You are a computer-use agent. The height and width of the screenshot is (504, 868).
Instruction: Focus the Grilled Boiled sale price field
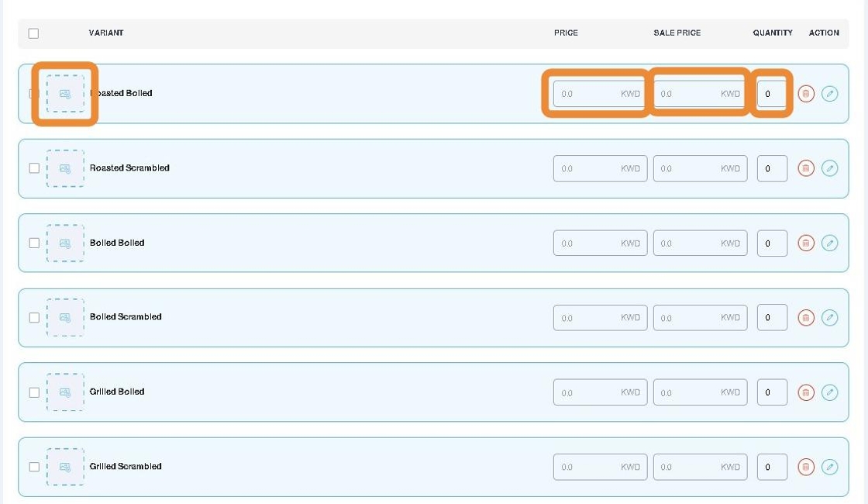coord(701,392)
